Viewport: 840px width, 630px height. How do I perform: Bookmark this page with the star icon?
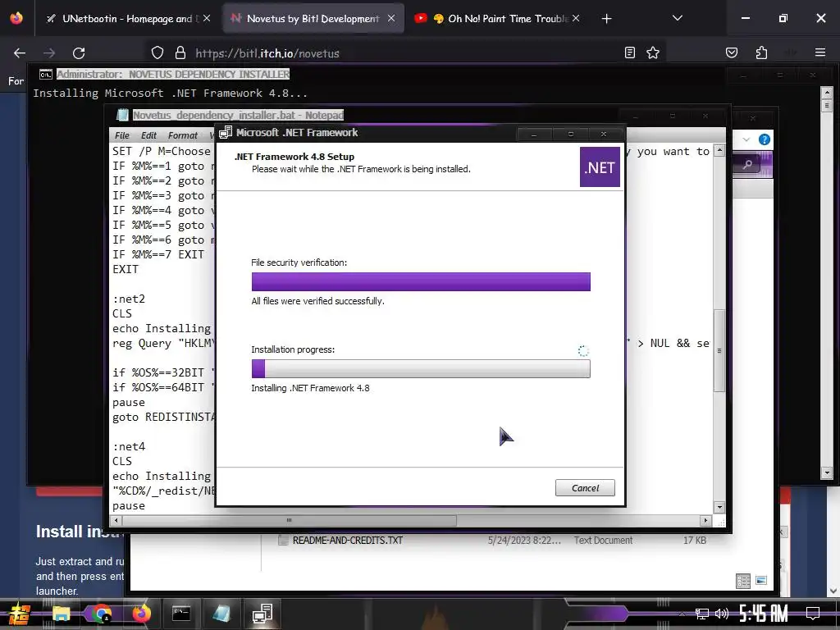coord(652,52)
